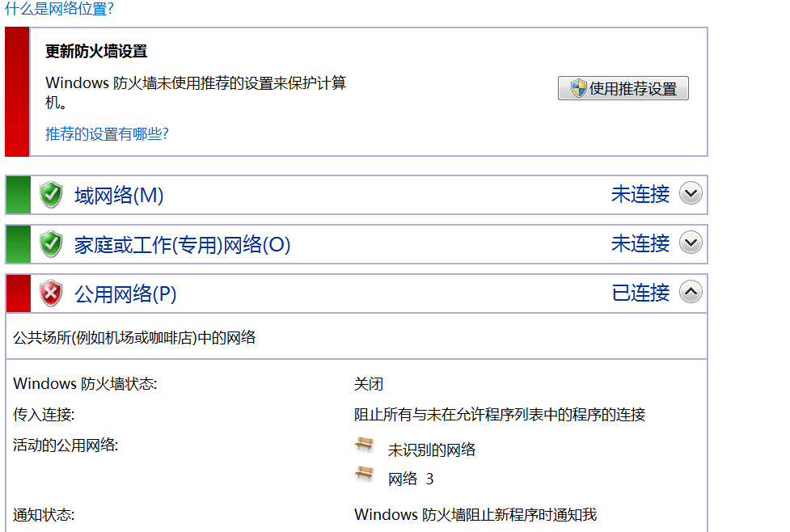Open the 推荐的设置有哪些? link
The image size is (790, 532).
[x=107, y=134]
